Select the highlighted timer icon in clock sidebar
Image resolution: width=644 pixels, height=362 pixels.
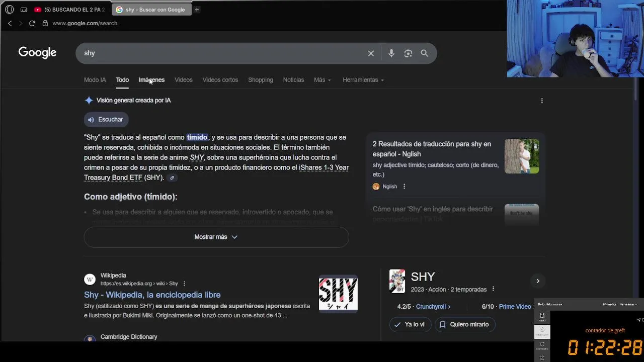coord(542,331)
